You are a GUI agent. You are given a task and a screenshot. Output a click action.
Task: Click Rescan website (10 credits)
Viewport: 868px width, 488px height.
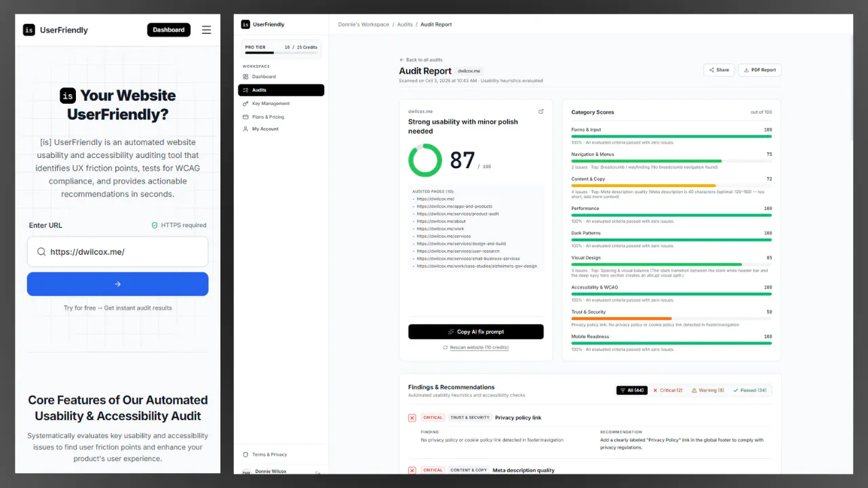pos(476,347)
